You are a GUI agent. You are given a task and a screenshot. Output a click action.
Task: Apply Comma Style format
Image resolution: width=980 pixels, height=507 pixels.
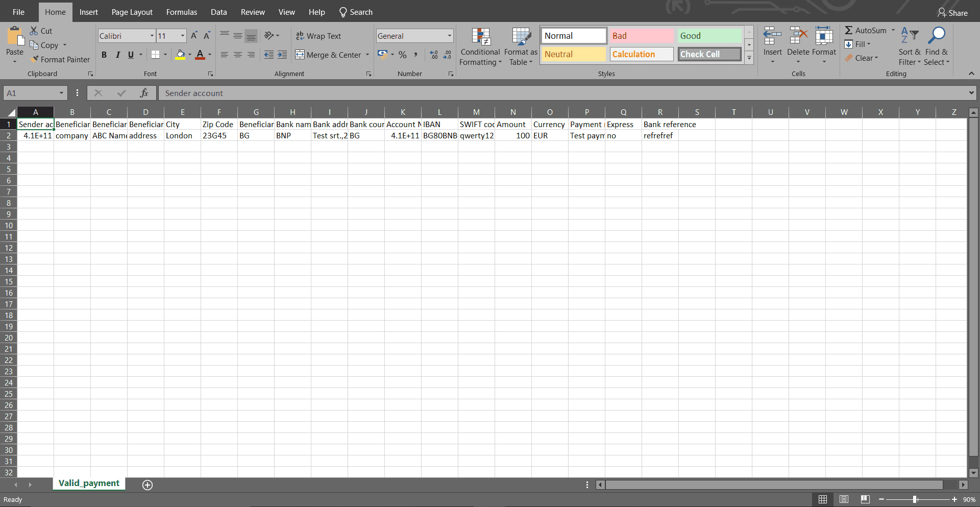coord(416,55)
